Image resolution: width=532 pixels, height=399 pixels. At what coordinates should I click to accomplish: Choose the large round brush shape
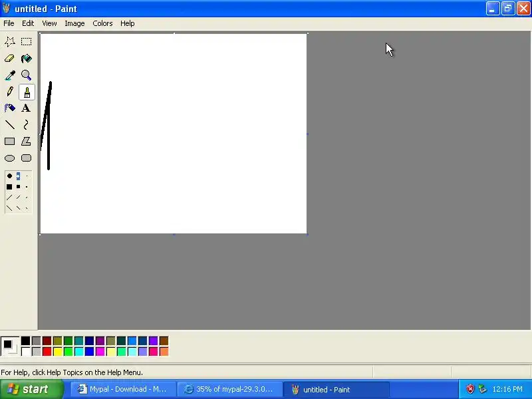[9, 176]
